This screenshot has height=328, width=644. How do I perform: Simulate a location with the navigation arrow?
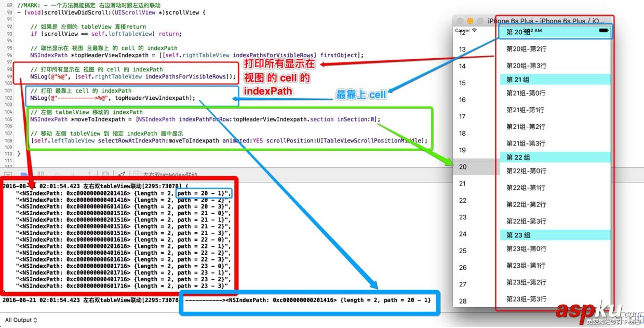120,173
